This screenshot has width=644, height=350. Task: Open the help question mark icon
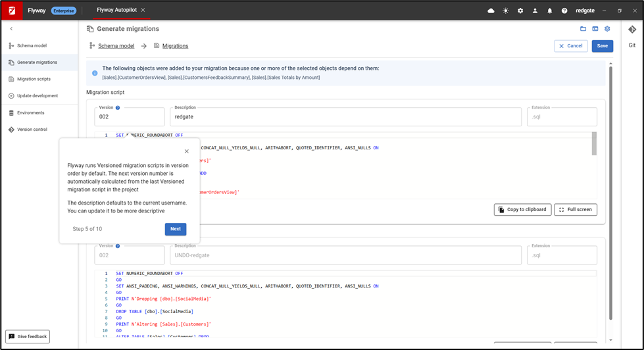coord(564,11)
